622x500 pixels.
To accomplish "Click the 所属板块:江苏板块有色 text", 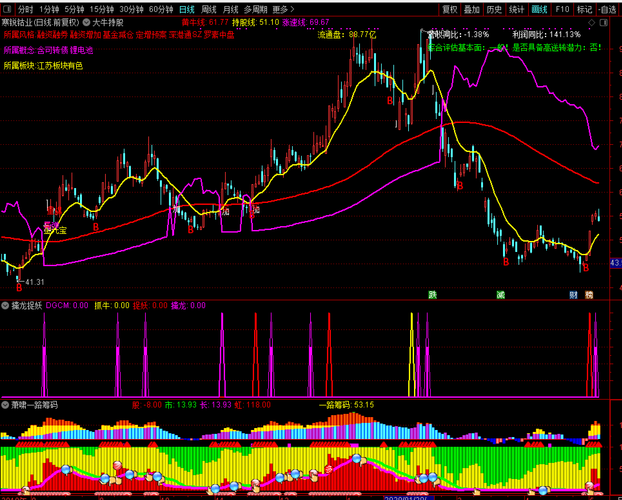I will click(43, 66).
